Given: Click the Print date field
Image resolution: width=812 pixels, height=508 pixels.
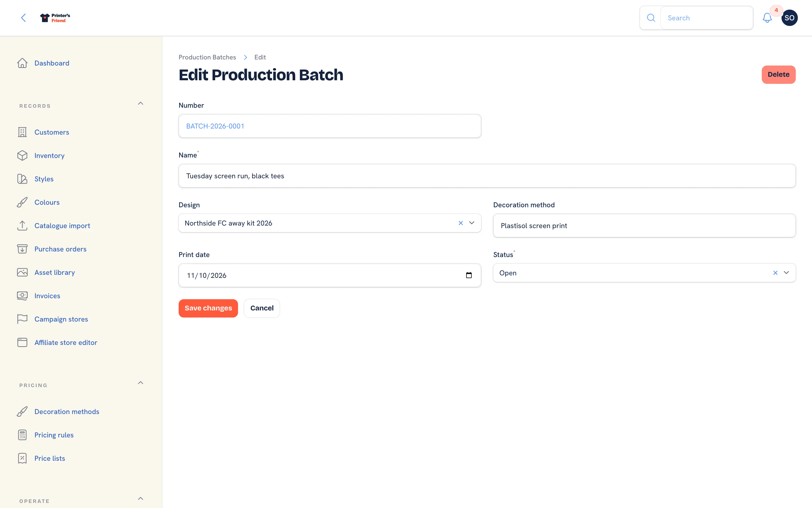Looking at the screenshot, I should point(330,275).
